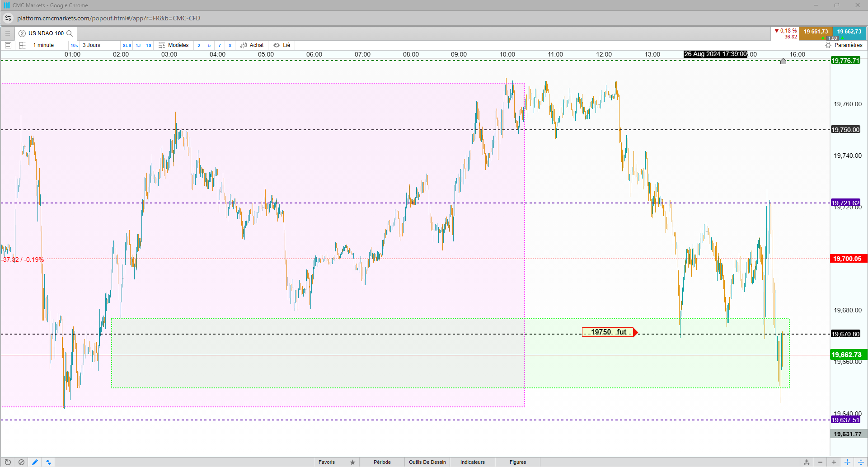Select template preset 8

tap(230, 45)
